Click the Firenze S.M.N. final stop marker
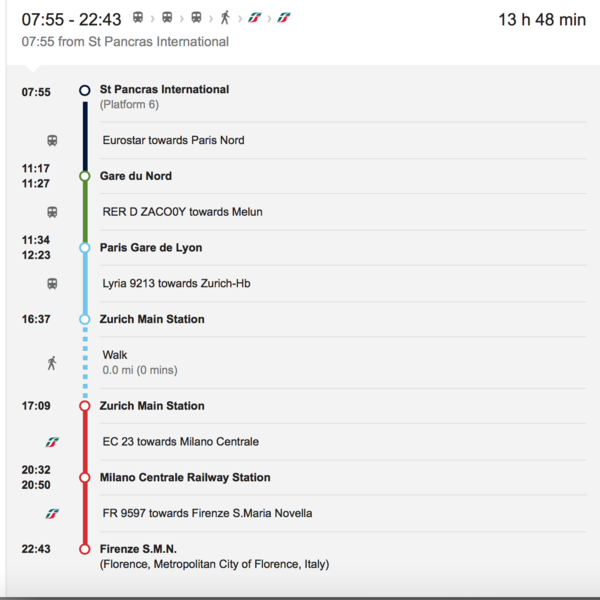Screen dimensions: 600x600 (x=85, y=549)
